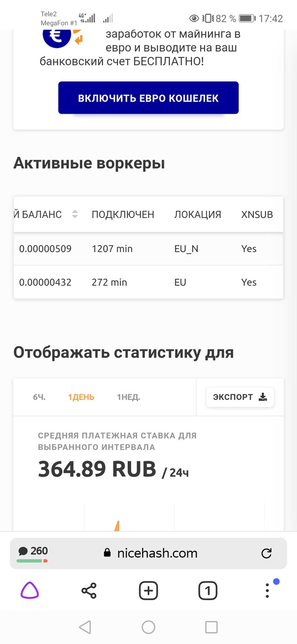This screenshot has height=644, width=297.
Task: Select the 1НЕД. statistics interval
Action: click(129, 397)
